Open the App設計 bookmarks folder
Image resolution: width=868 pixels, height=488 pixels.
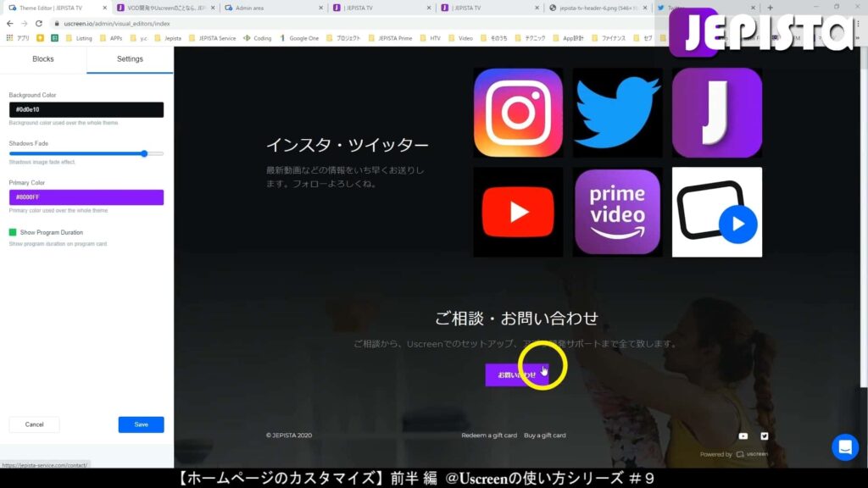click(568, 38)
